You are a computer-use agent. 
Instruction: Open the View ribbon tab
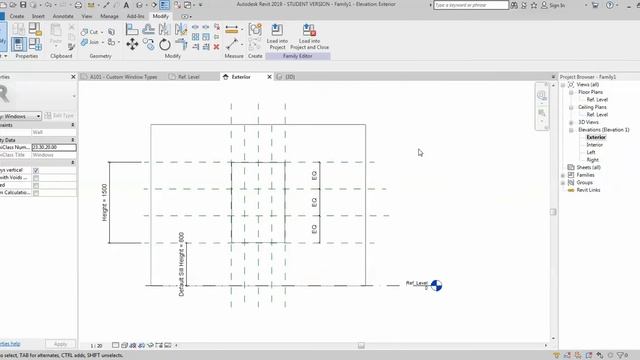(x=87, y=16)
